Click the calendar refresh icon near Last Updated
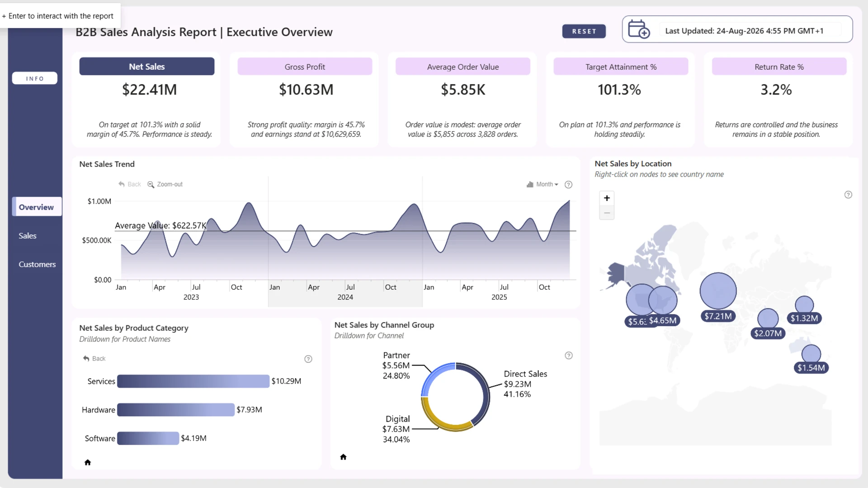Image resolution: width=868 pixels, height=488 pixels. click(639, 29)
